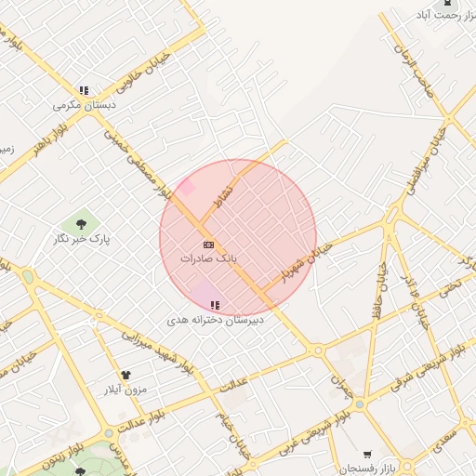Click the خیابان شهریار street label

point(306,263)
